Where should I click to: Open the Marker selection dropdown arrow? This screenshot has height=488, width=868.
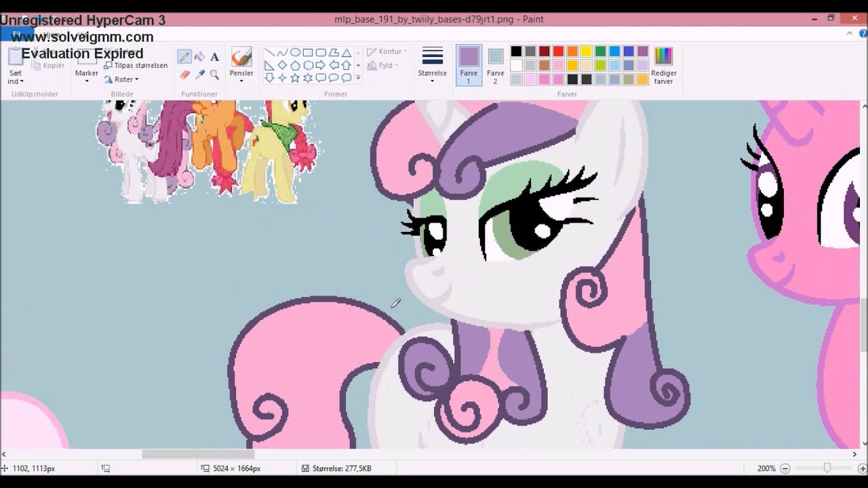pyautogui.click(x=87, y=81)
